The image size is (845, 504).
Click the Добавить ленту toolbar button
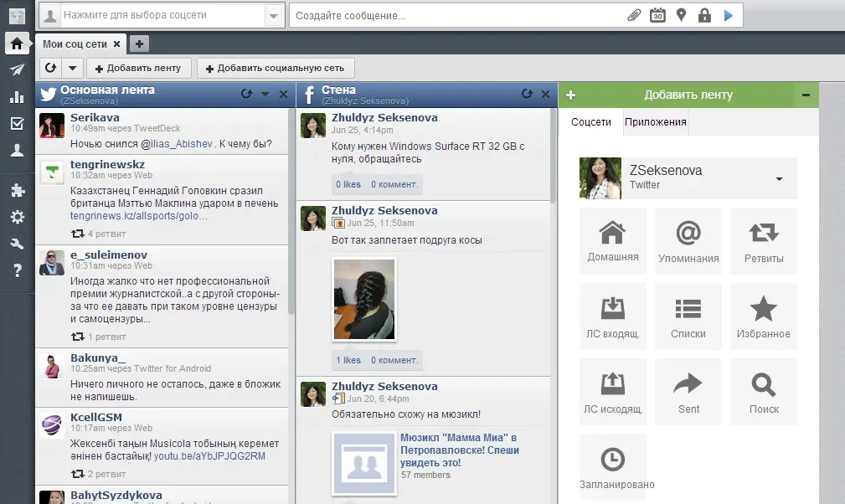(138, 69)
